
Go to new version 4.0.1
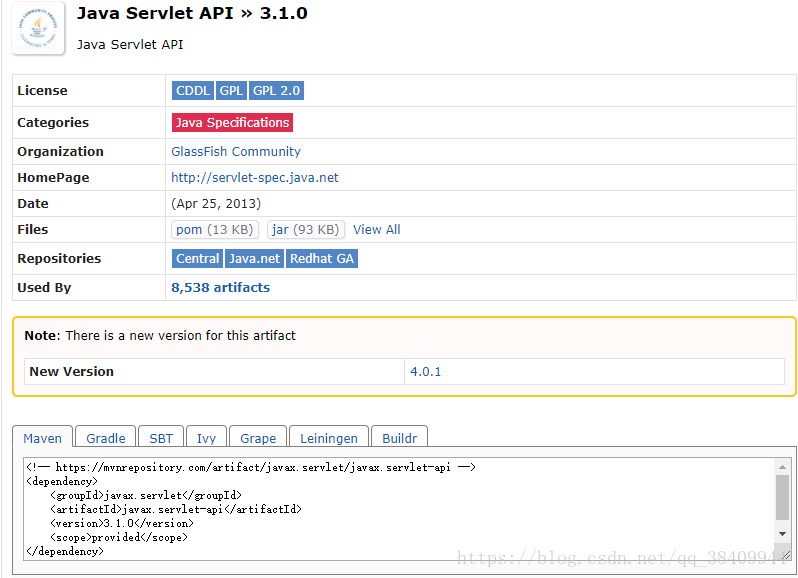click(425, 371)
